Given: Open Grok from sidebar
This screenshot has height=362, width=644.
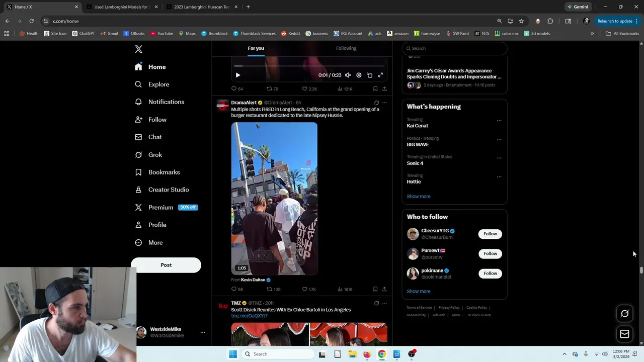Looking at the screenshot, I should point(148,155).
